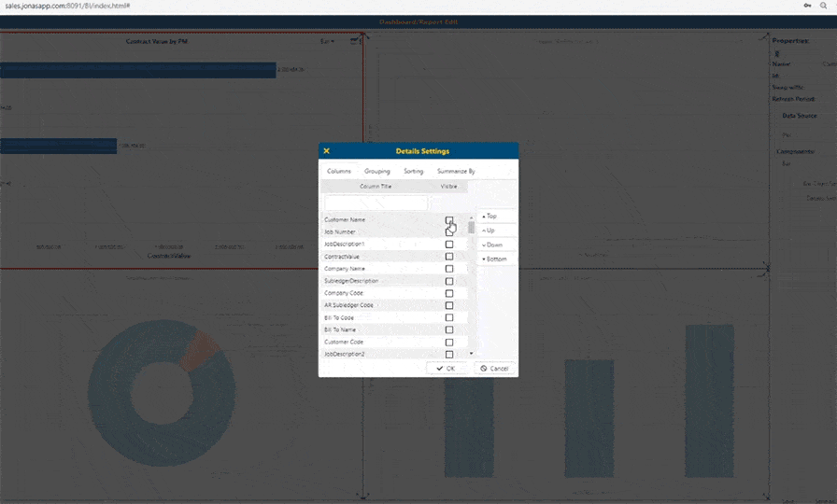Screen dimensions: 837x504
Task: Move selected column Up
Action: click(x=496, y=231)
